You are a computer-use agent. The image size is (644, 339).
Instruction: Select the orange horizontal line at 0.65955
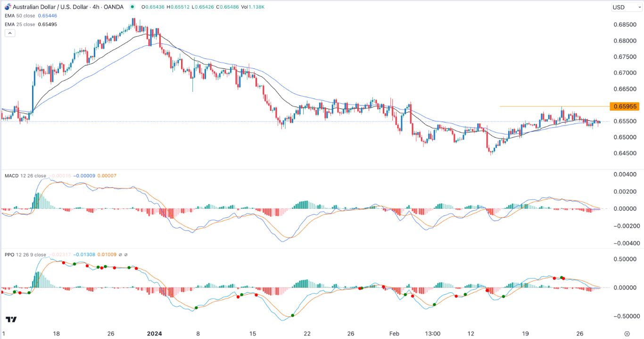tap(554, 106)
